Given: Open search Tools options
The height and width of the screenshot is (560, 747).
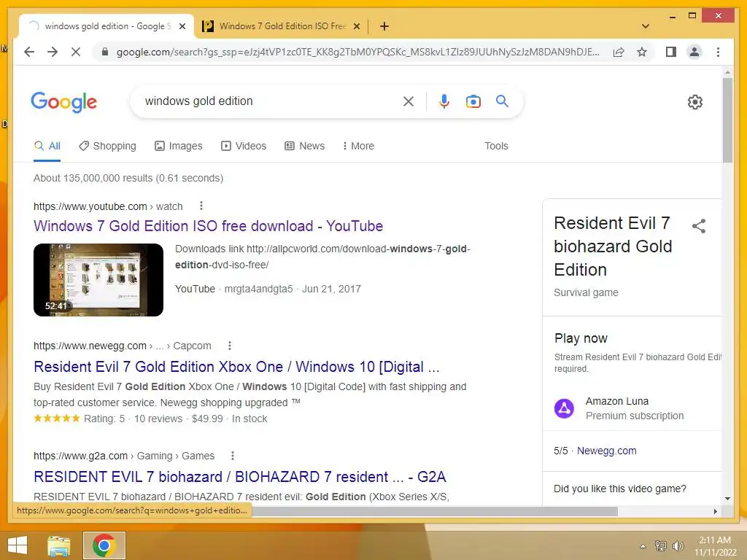Looking at the screenshot, I should (496, 146).
